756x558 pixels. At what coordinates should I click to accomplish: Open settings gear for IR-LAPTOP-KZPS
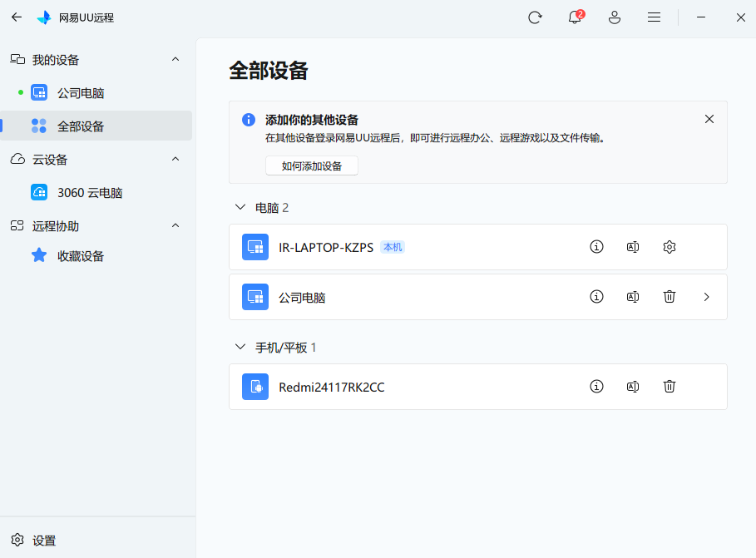click(x=670, y=247)
